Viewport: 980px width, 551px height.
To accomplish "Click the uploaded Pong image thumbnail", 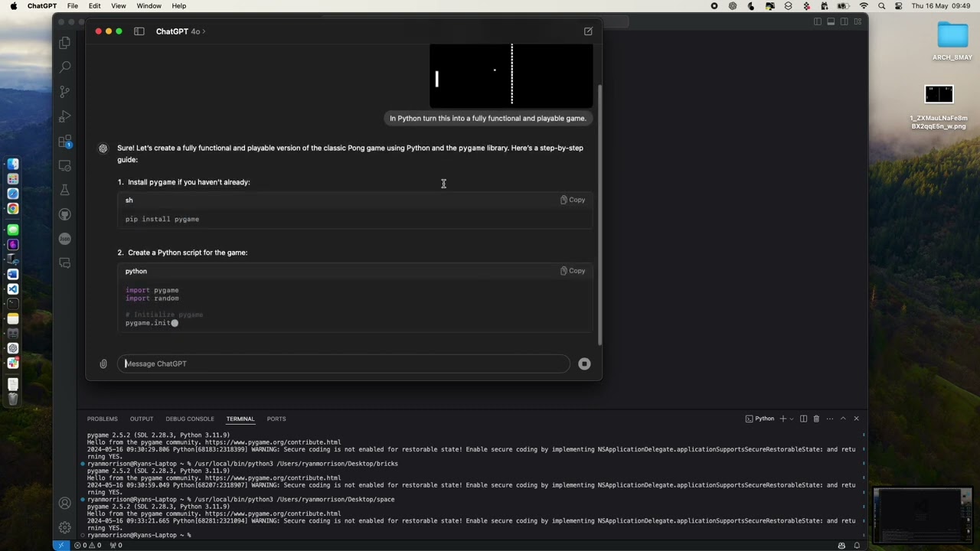I will tap(511, 75).
